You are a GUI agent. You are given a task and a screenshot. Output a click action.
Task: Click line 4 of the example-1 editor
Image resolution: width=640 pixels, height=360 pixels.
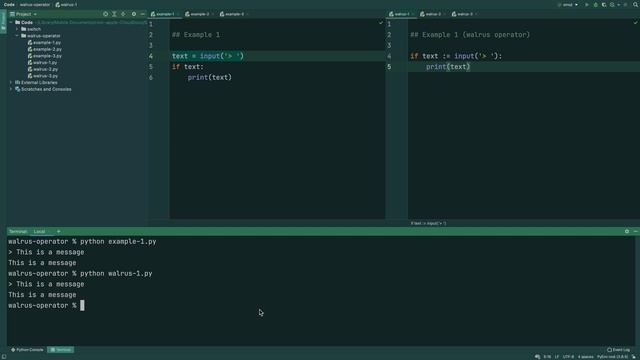coord(278,56)
